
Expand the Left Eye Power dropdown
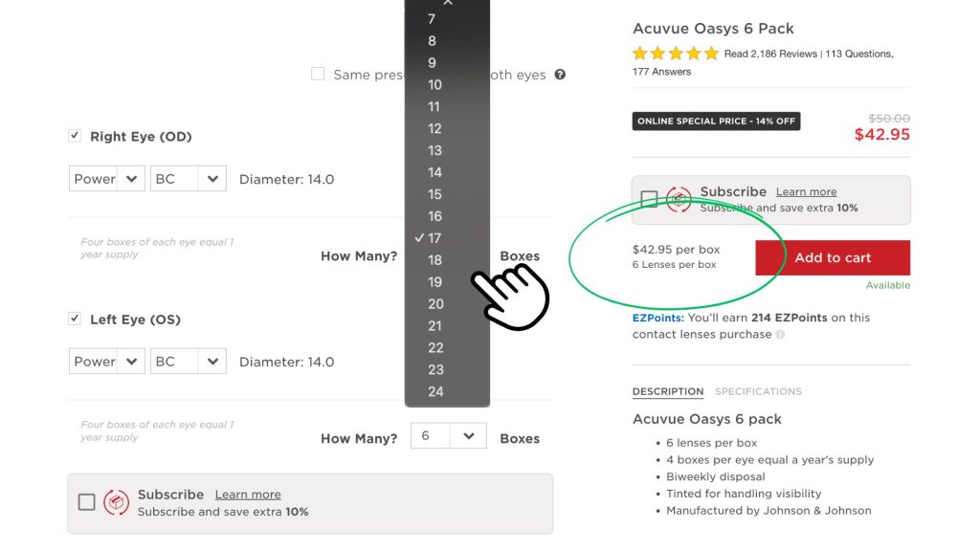[106, 362]
